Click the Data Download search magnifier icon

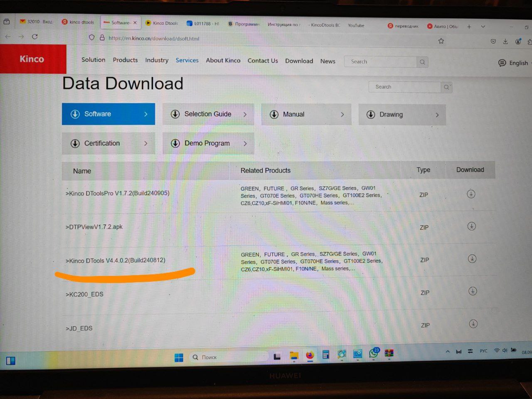pos(446,87)
